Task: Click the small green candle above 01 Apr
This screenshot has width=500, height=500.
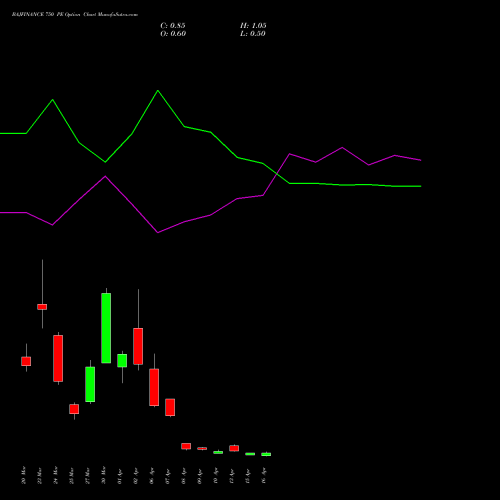Action: tap(122, 361)
